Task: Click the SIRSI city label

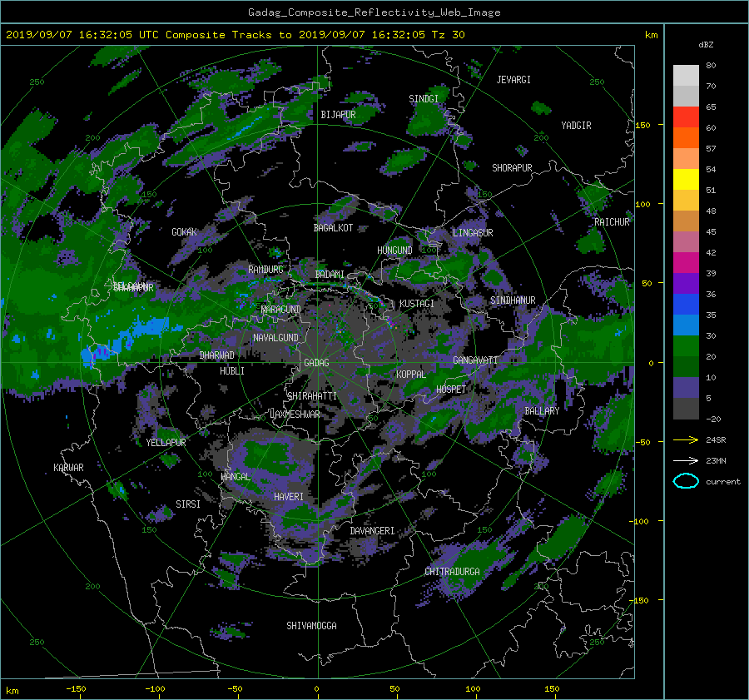Action: [x=188, y=504]
